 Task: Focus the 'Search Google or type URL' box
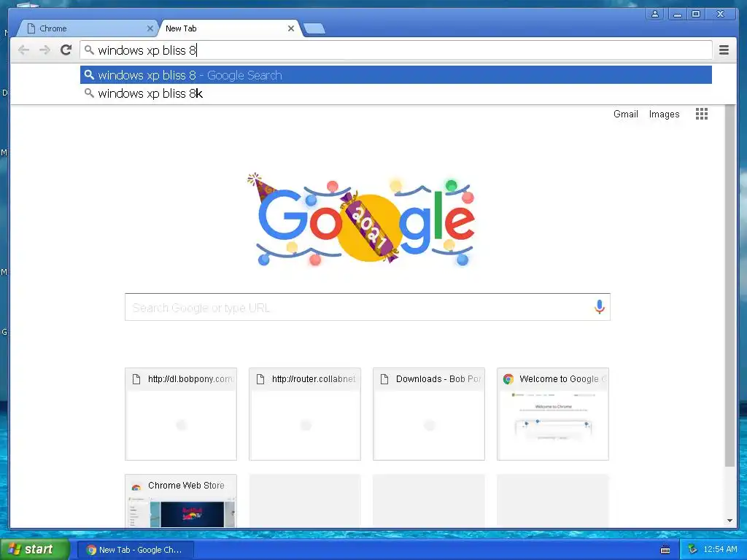point(368,307)
